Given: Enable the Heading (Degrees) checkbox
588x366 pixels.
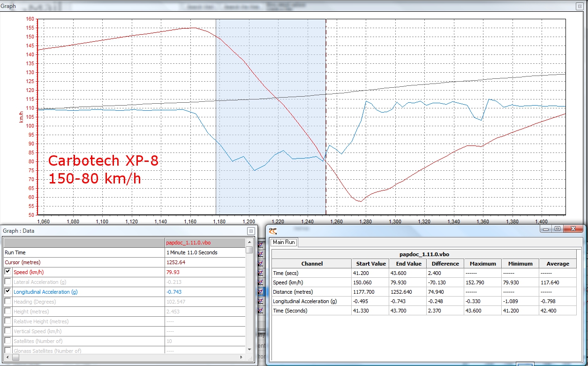Looking at the screenshot, I should [8, 301].
